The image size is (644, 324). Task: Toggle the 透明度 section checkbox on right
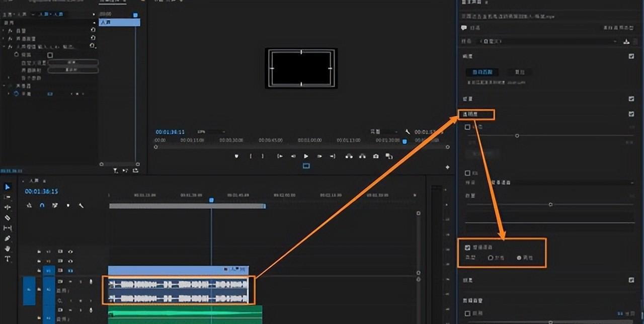tap(631, 114)
